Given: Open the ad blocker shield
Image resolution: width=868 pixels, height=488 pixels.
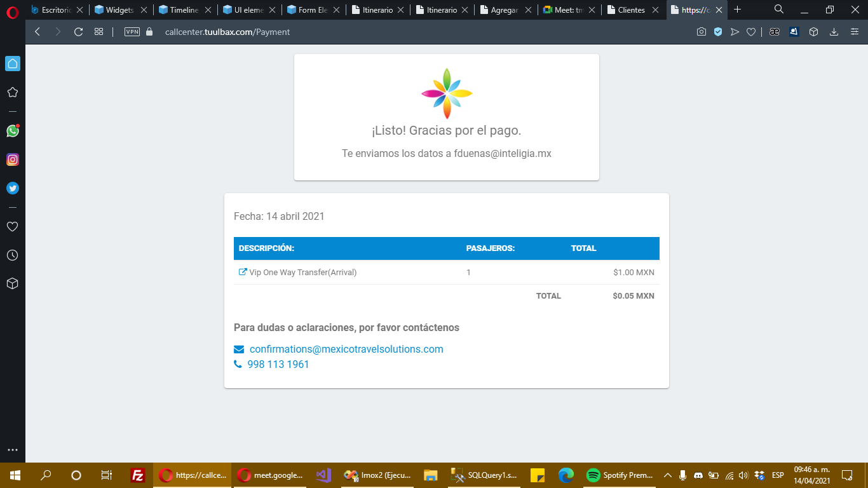Looking at the screenshot, I should pos(718,32).
